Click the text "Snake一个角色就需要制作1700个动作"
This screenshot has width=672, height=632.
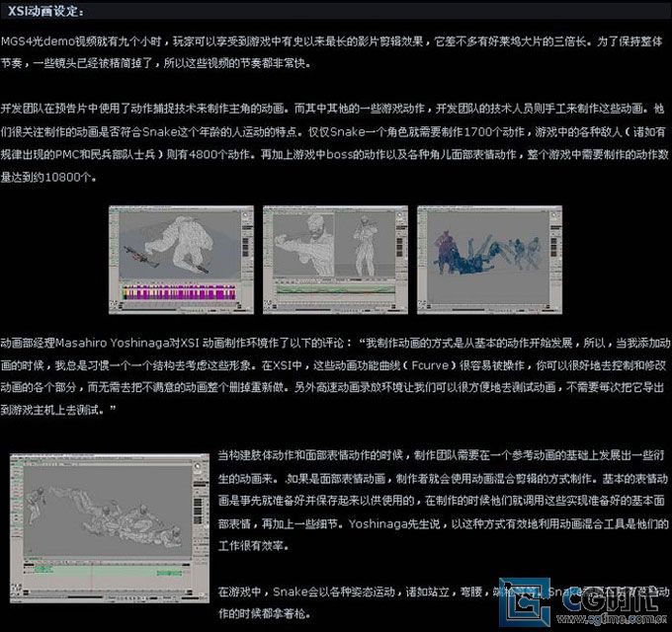[427, 131]
